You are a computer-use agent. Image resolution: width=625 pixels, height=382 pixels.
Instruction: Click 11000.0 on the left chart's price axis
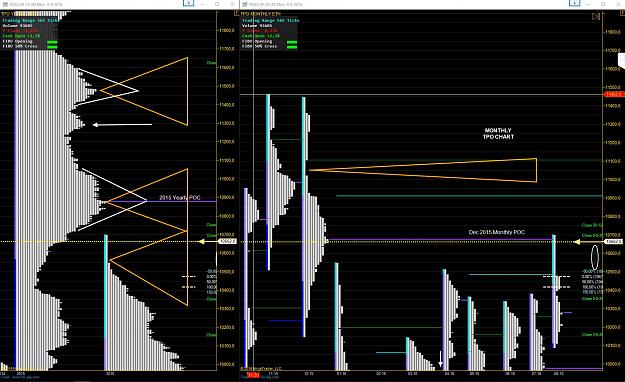(x=227, y=179)
